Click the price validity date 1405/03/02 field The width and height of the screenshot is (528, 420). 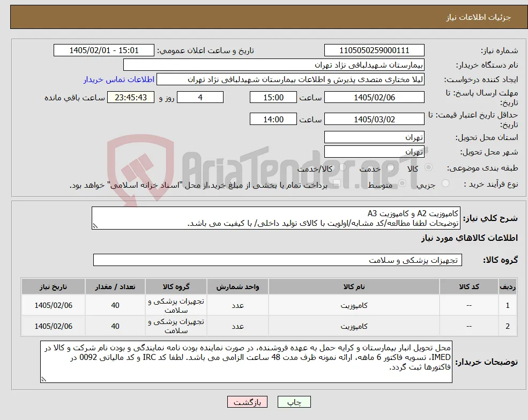(x=374, y=119)
